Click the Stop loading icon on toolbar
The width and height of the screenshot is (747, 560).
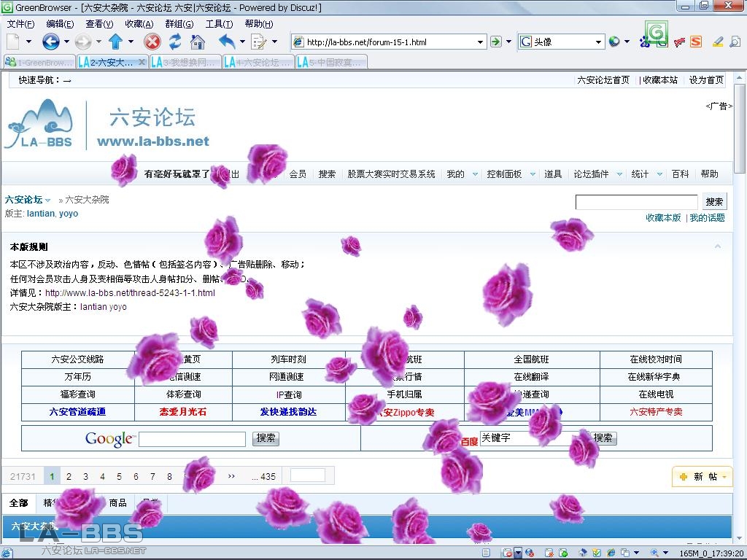tap(152, 42)
